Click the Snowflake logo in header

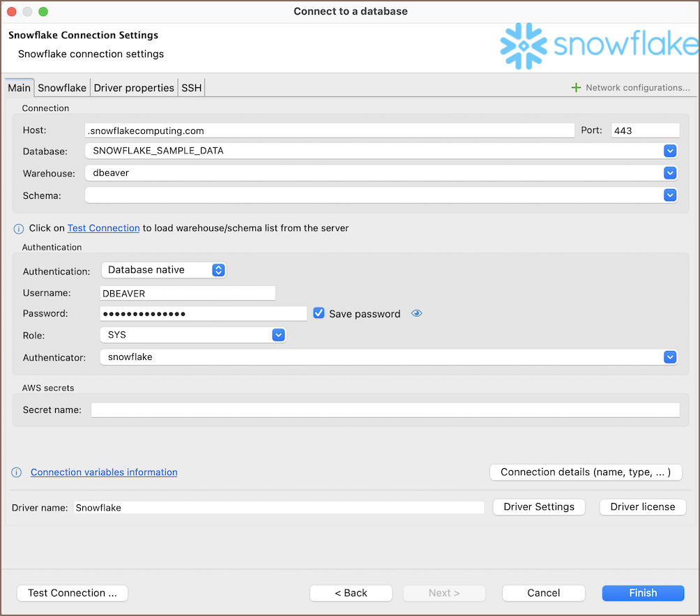(x=598, y=45)
